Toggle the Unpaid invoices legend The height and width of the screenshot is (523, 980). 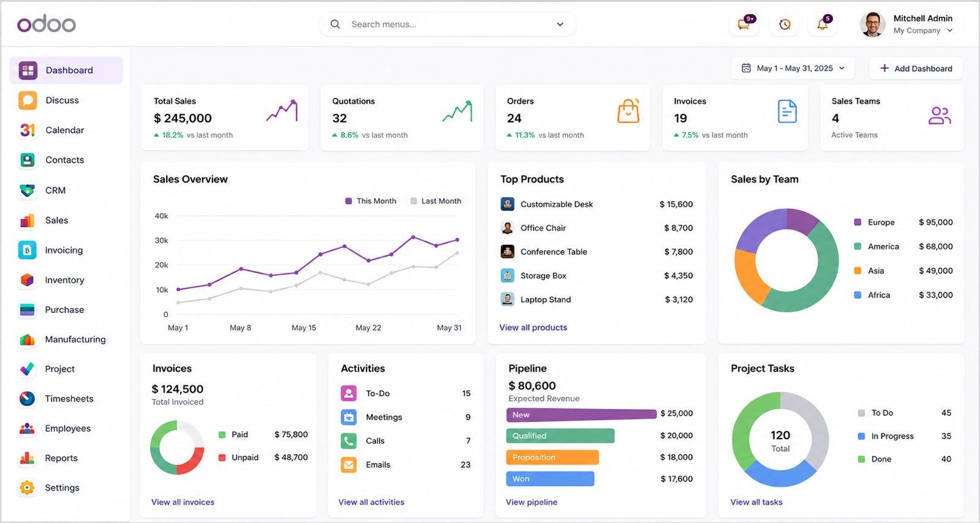238,457
